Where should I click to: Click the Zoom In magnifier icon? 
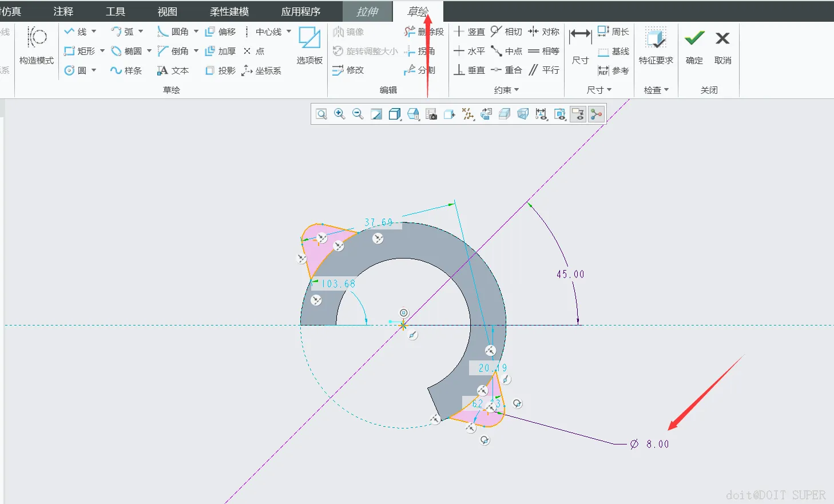(x=340, y=114)
